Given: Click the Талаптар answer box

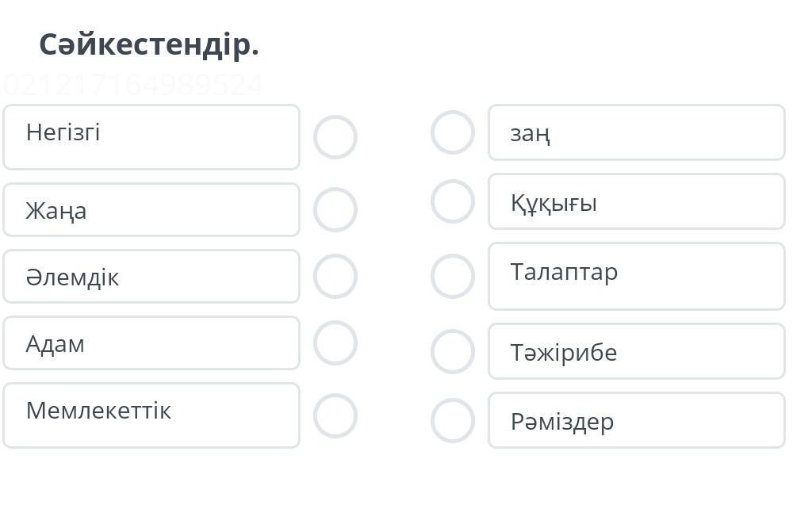Looking at the screenshot, I should pyautogui.click(x=637, y=276).
